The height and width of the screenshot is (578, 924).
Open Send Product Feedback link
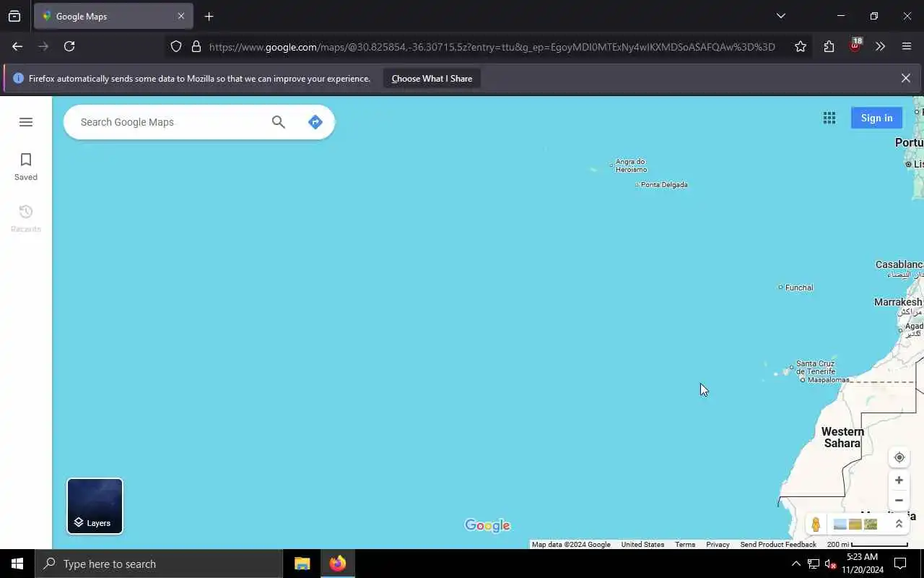[778, 545]
